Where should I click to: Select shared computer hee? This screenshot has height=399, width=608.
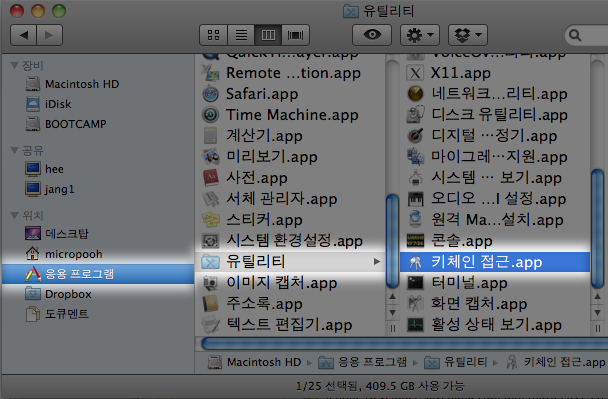click(45, 169)
